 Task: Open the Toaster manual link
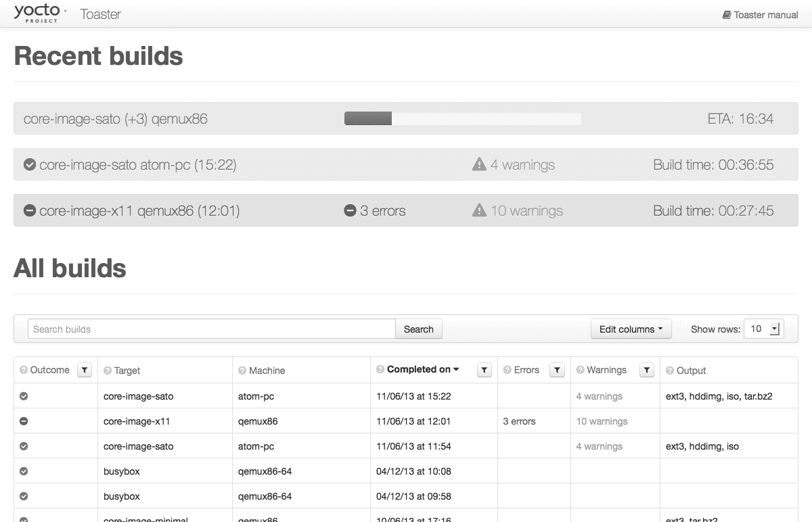pyautogui.click(x=760, y=14)
